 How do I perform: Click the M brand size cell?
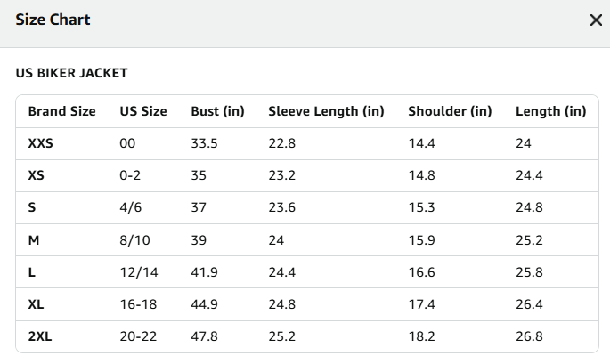pyautogui.click(x=34, y=240)
